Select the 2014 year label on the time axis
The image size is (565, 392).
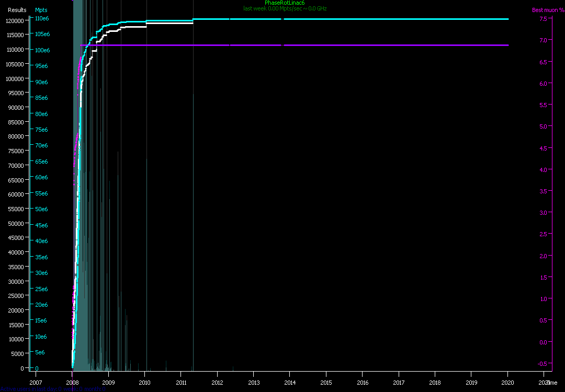[x=290, y=383]
